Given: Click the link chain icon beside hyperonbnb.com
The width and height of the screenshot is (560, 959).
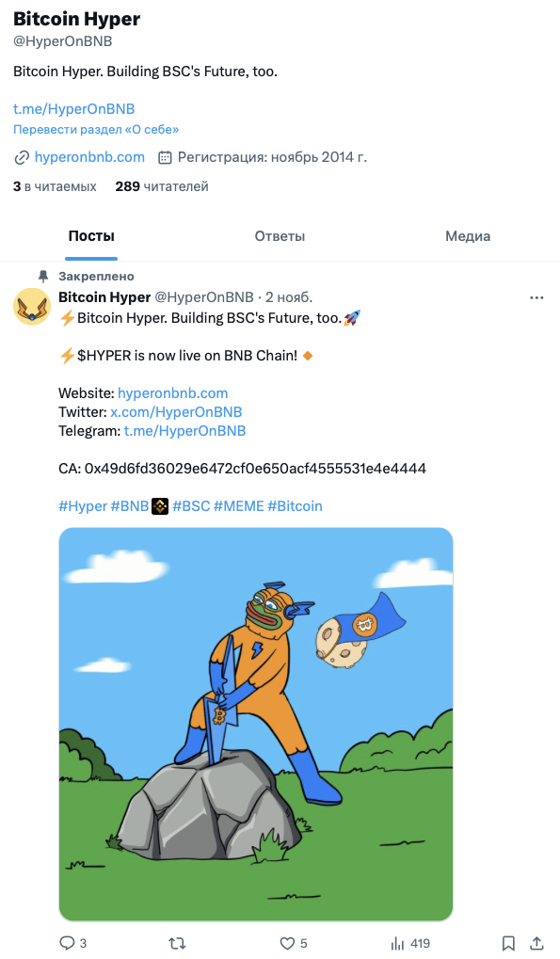Looking at the screenshot, I should [x=20, y=157].
